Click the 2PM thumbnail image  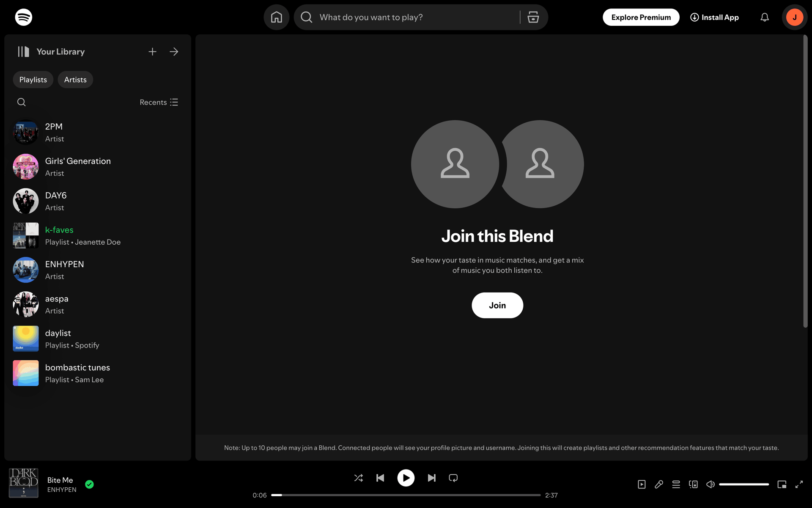coord(26,133)
